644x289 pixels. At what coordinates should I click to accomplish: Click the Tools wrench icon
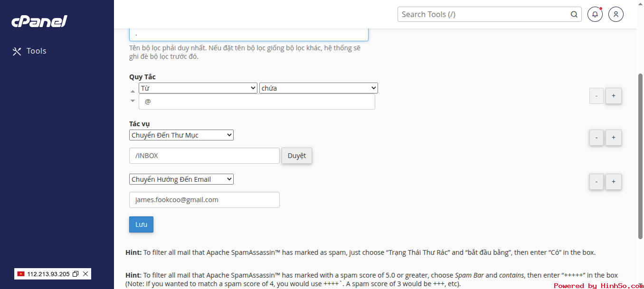(x=17, y=51)
